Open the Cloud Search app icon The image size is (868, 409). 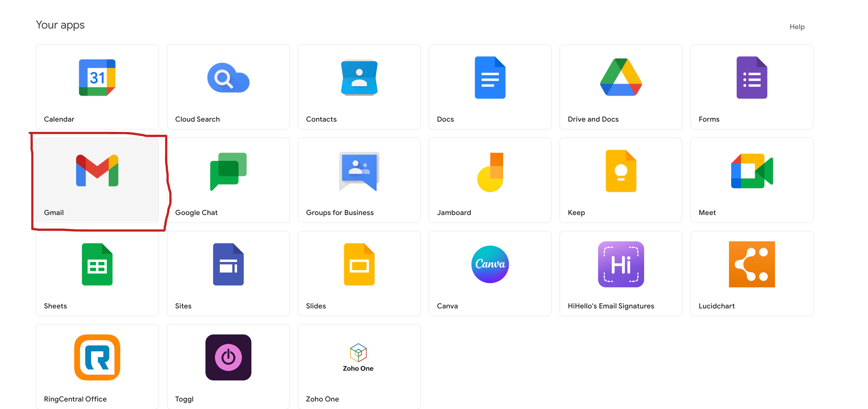228,78
